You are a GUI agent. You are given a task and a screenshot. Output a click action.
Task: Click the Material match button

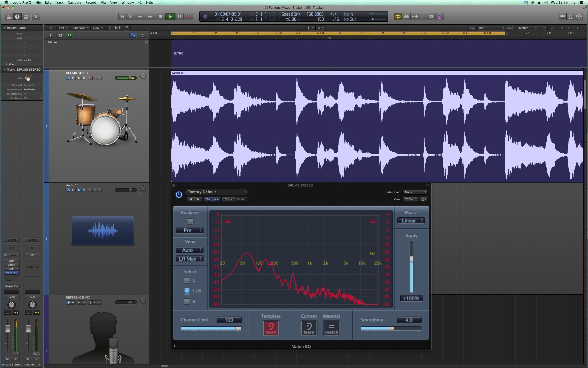coord(331,328)
